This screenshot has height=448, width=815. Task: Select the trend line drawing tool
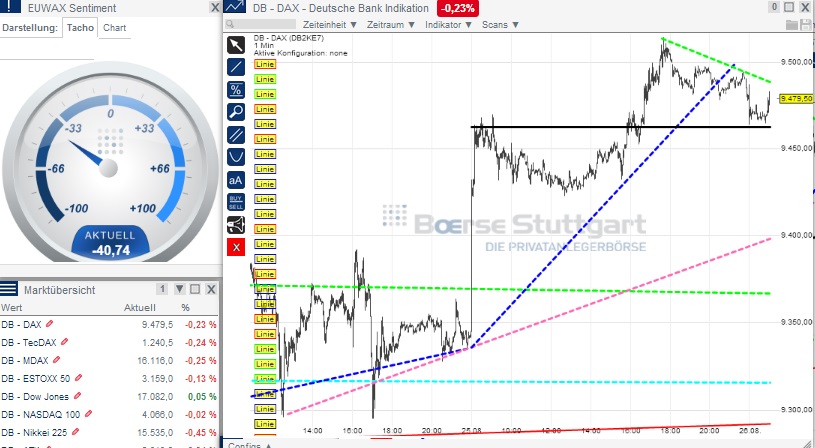236,67
